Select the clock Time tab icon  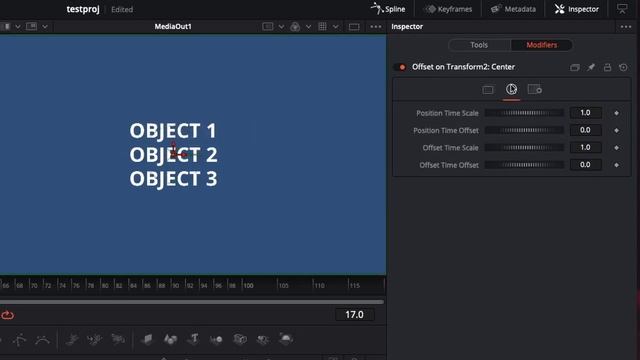[511, 89]
